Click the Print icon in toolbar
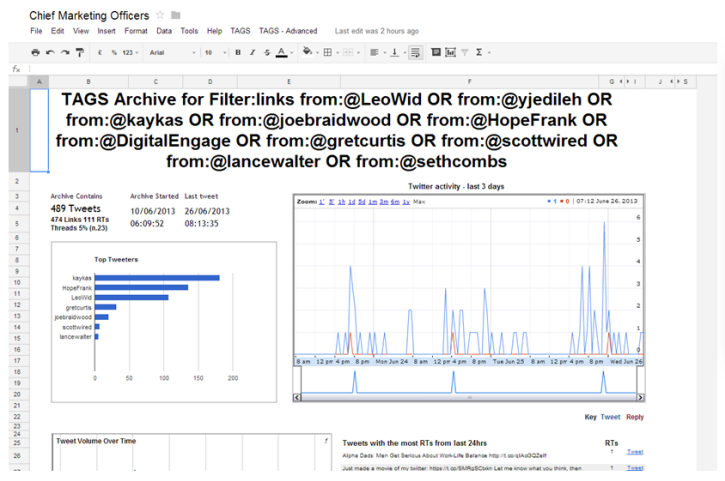The height and width of the screenshot is (481, 725). [36, 52]
